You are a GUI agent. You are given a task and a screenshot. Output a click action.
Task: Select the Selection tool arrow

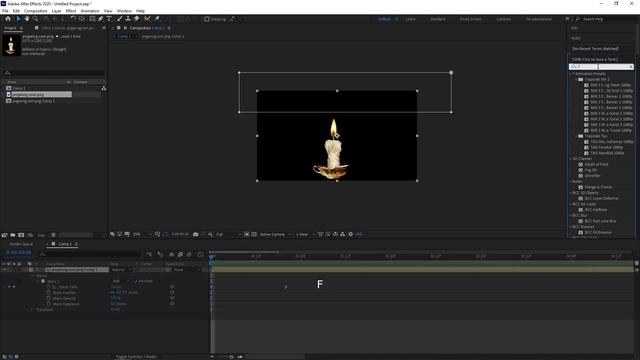(18, 19)
